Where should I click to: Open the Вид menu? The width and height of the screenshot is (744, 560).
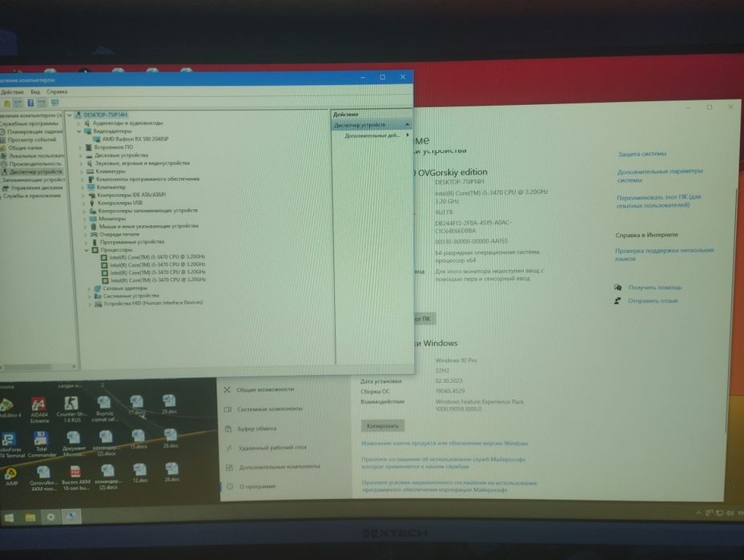pos(35,92)
